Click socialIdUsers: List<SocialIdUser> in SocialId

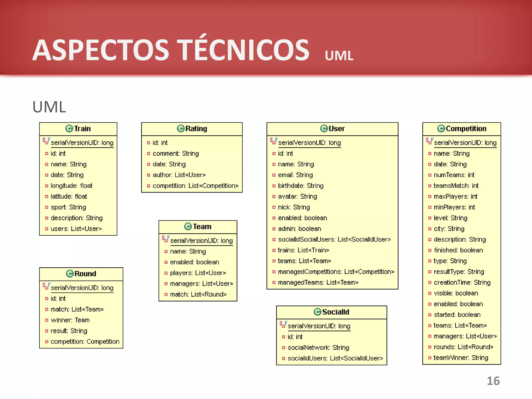pos(335,358)
